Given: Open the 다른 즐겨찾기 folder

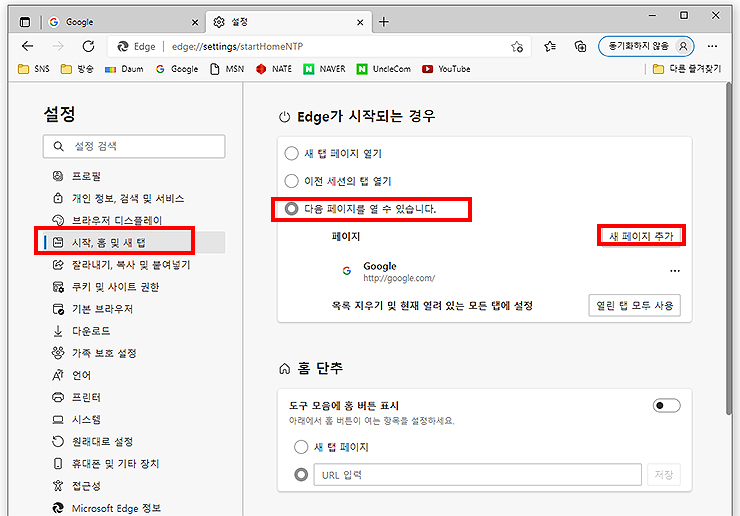Looking at the screenshot, I should [687, 69].
